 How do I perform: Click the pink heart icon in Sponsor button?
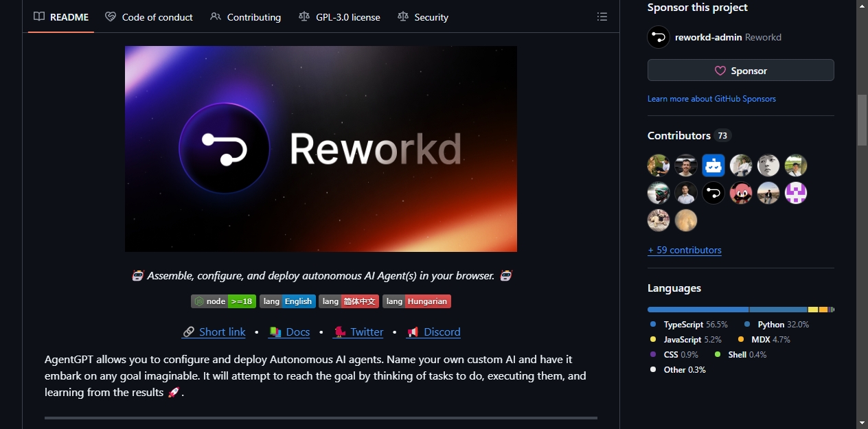720,71
